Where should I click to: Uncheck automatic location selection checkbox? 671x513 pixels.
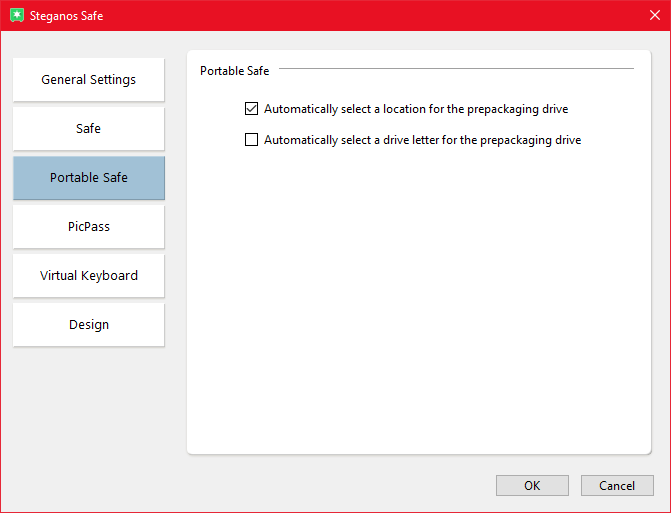coord(252,109)
